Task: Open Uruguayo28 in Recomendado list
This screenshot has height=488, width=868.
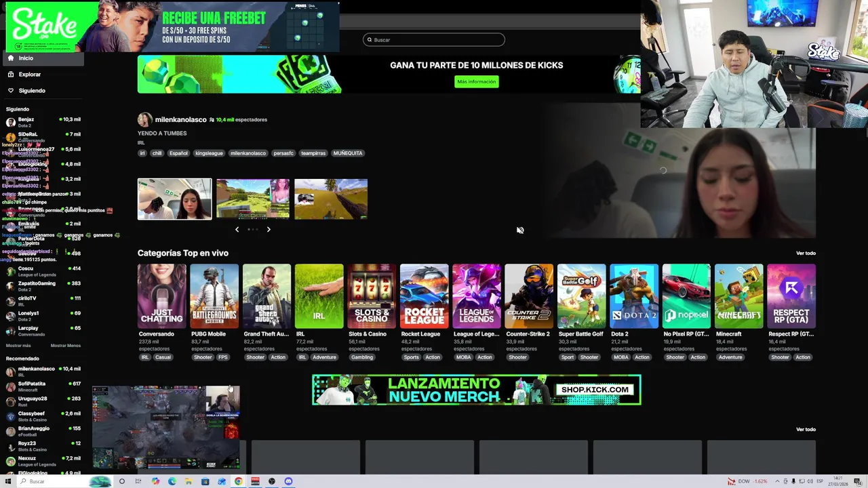Action: tap(42, 401)
